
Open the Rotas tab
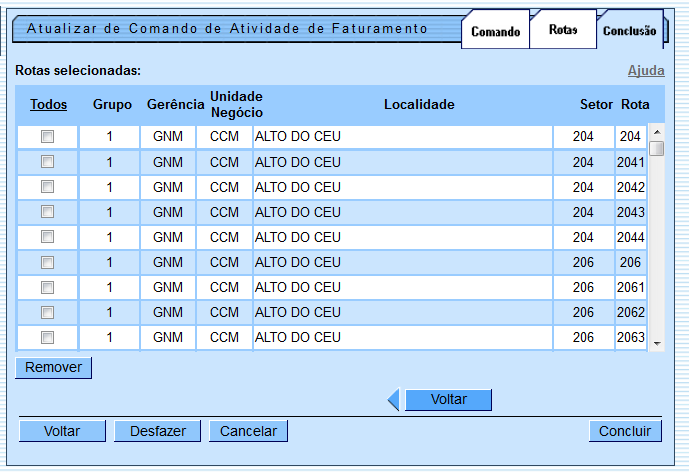[563, 30]
